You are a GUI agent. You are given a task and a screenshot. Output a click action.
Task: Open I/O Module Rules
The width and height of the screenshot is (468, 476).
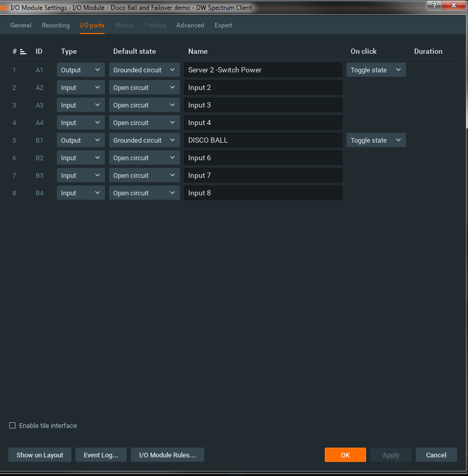click(167, 455)
